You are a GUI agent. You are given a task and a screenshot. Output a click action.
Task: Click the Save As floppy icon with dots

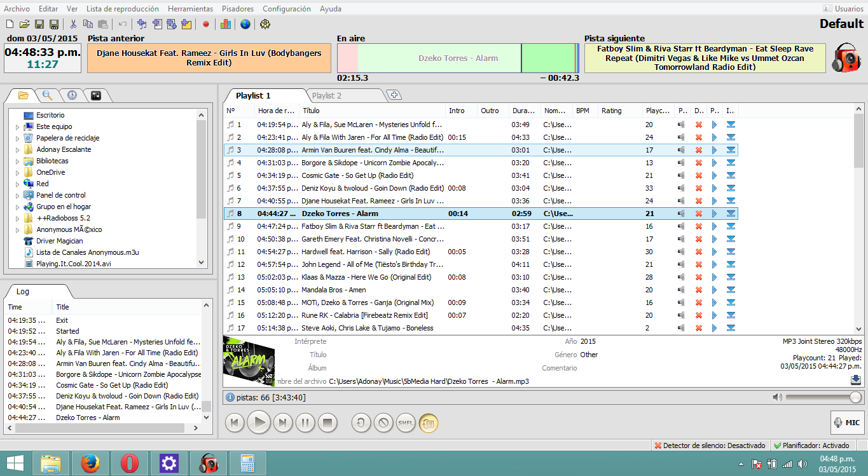tap(54, 24)
